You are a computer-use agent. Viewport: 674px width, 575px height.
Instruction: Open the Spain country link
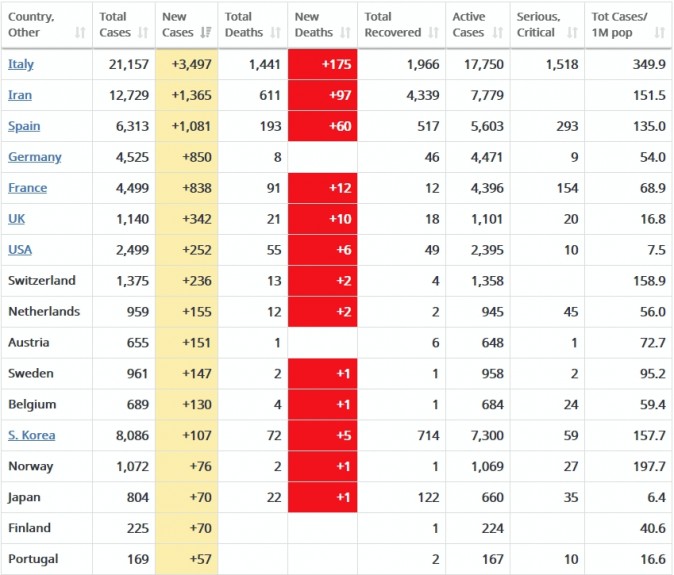24,126
